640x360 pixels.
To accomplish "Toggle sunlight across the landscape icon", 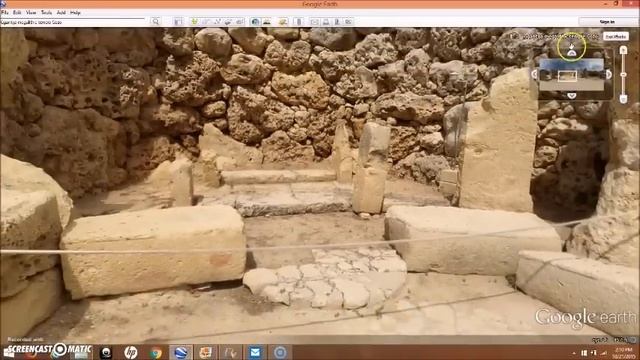I will point(267,22).
